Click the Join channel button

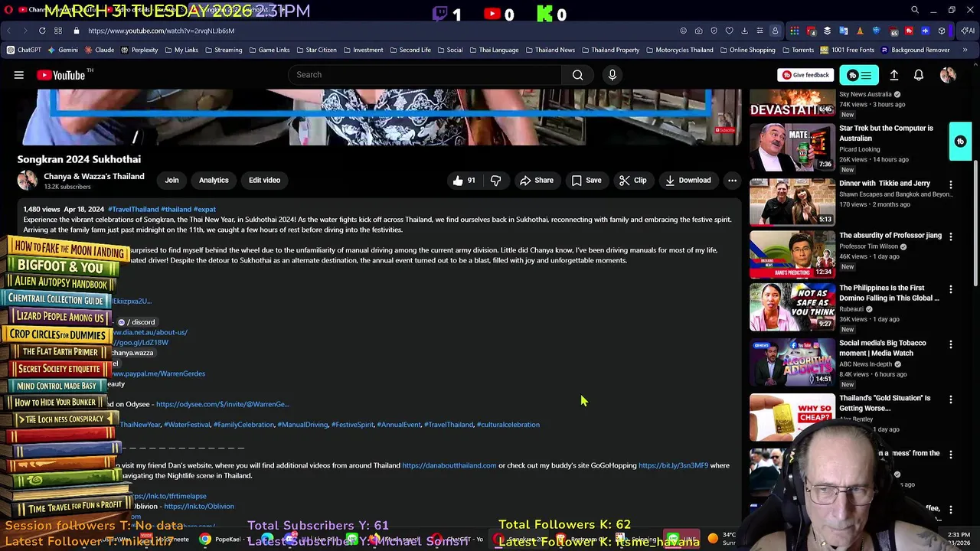[171, 181]
